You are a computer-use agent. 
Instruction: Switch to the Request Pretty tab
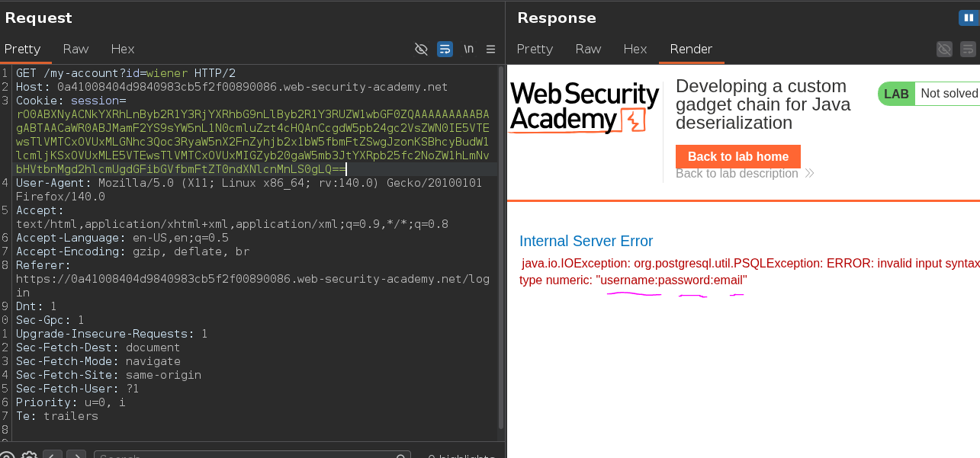[22, 49]
